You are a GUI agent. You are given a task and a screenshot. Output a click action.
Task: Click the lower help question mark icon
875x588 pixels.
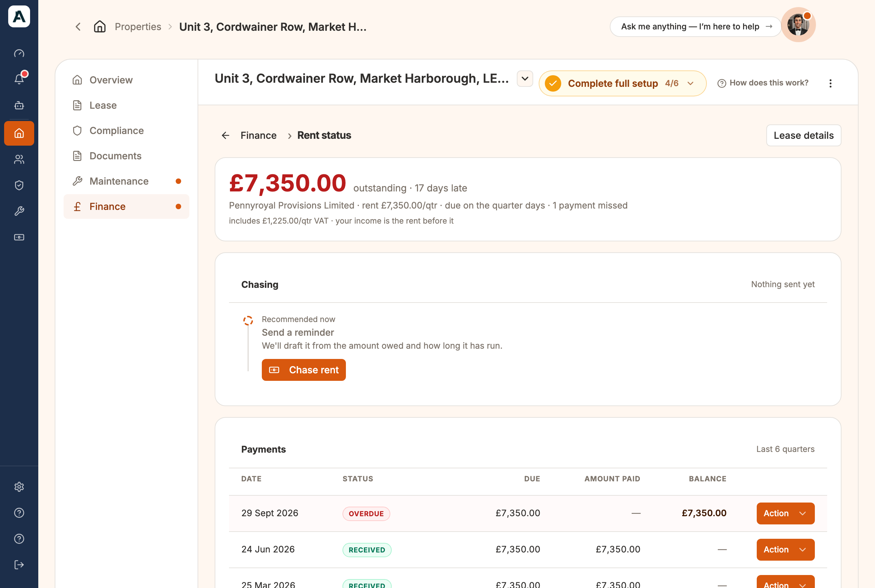[19, 538]
